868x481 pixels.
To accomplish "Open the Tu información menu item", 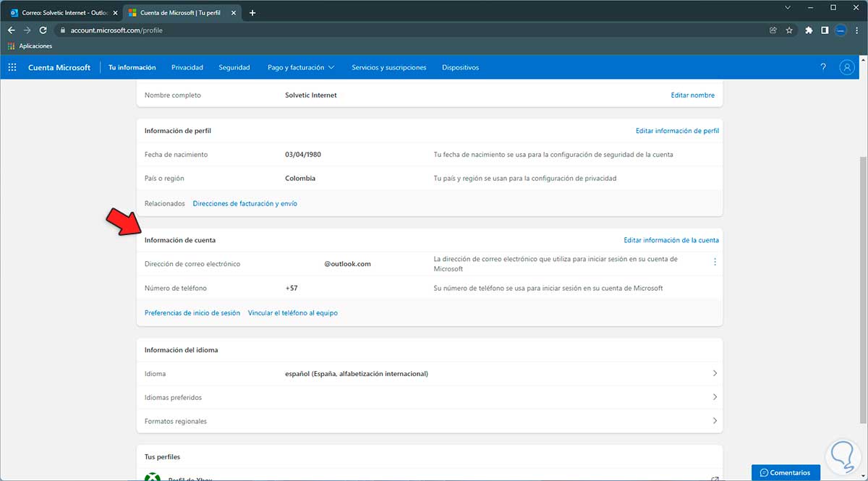I will 132,67.
